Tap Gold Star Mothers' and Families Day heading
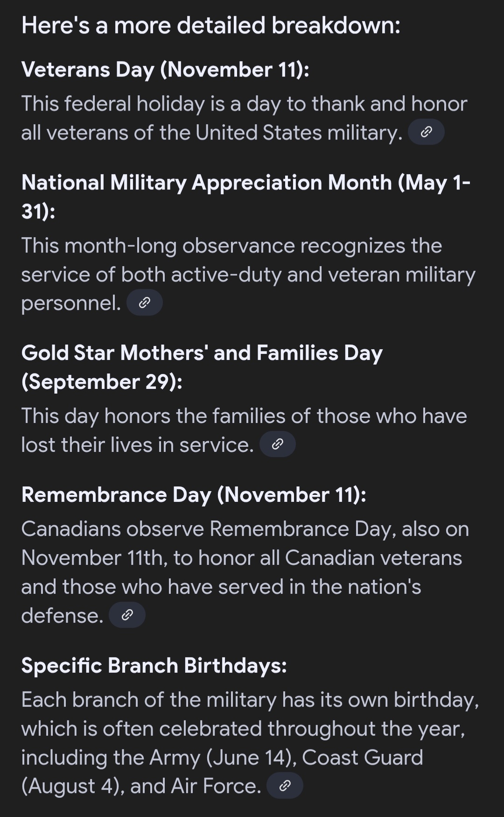This screenshot has width=504, height=817. click(x=202, y=353)
